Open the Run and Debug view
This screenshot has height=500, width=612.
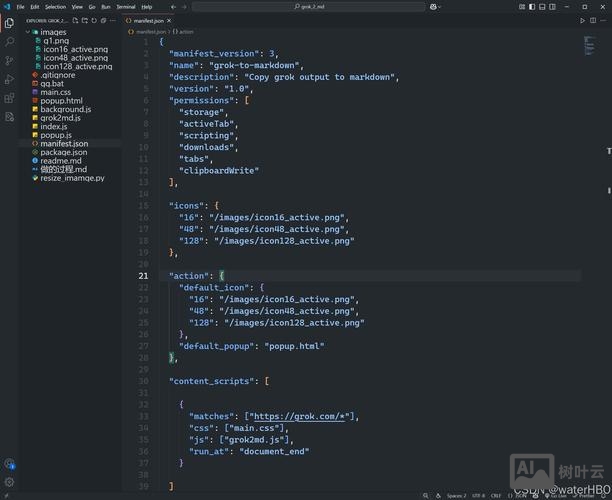9,80
